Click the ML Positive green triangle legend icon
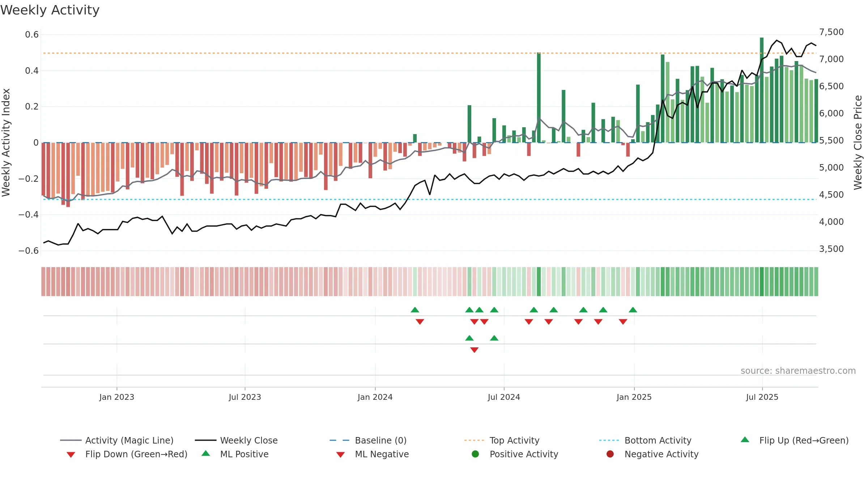The image size is (868, 488). [206, 453]
